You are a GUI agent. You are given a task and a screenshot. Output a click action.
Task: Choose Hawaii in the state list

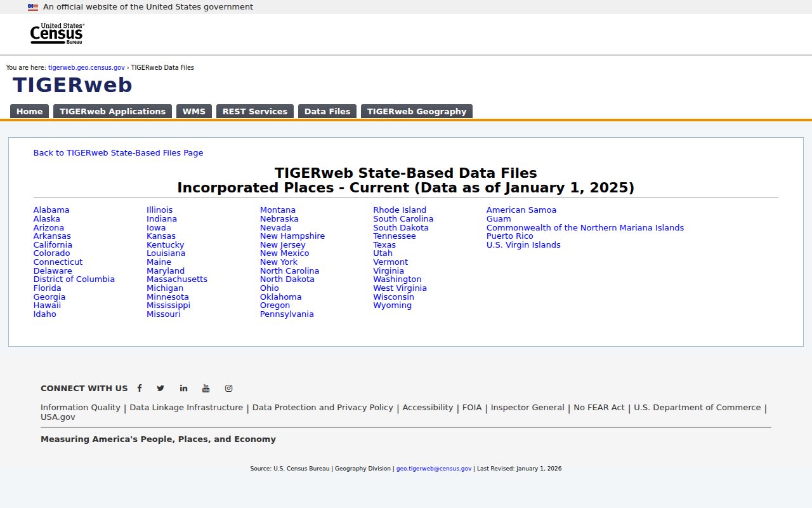[47, 305]
